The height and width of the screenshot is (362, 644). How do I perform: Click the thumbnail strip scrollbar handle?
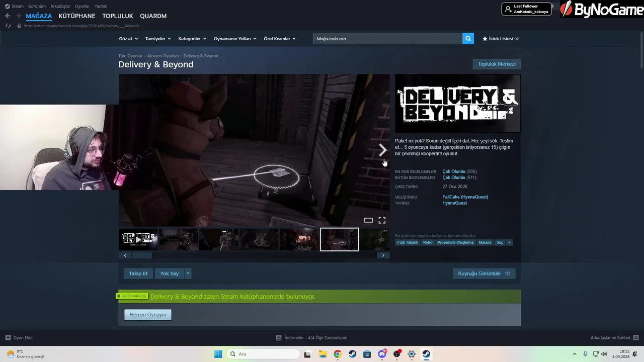[141, 255]
